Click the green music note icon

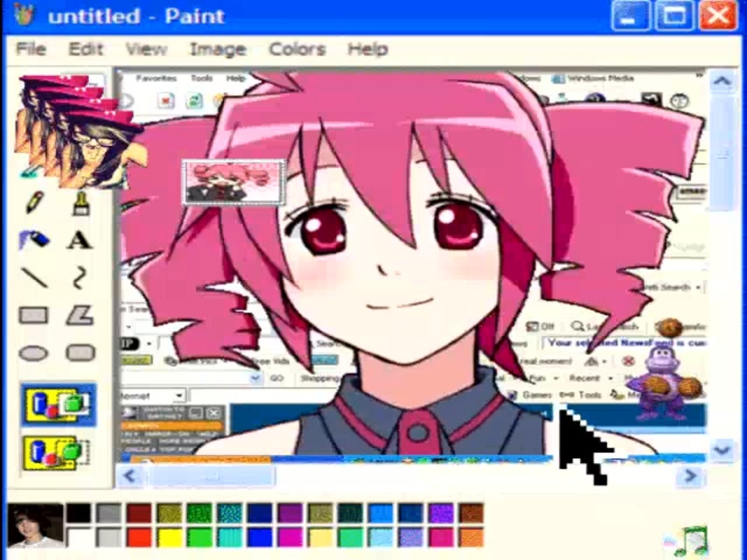pyautogui.click(x=691, y=541)
